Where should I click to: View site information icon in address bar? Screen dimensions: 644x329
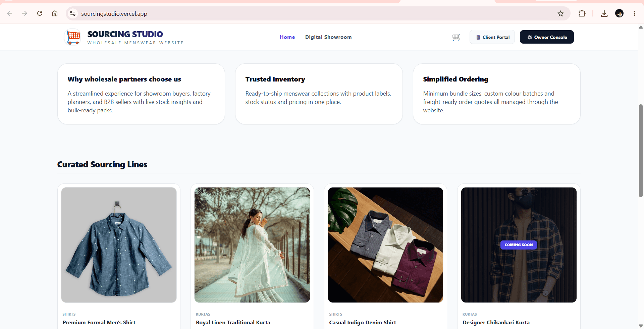pyautogui.click(x=73, y=13)
